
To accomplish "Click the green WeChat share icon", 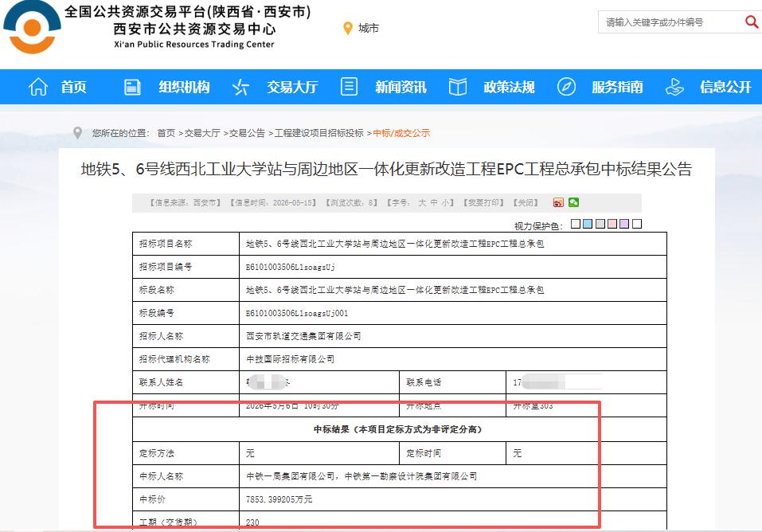I will (573, 202).
